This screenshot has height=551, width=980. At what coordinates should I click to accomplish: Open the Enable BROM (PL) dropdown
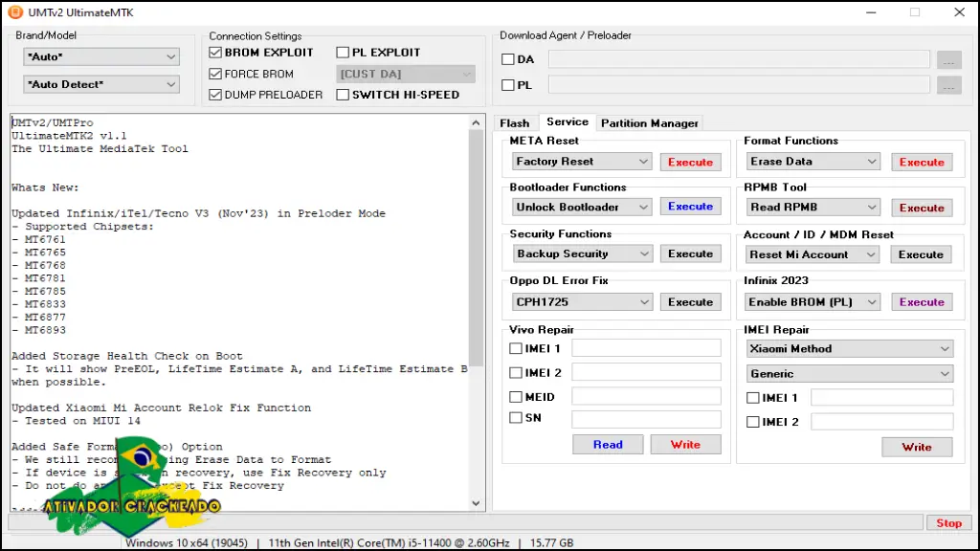pos(813,301)
